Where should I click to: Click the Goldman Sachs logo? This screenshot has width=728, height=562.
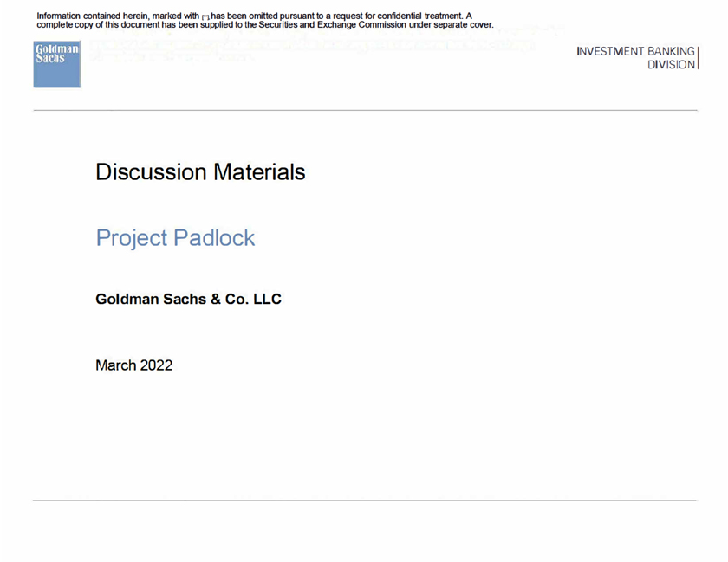tap(57, 64)
